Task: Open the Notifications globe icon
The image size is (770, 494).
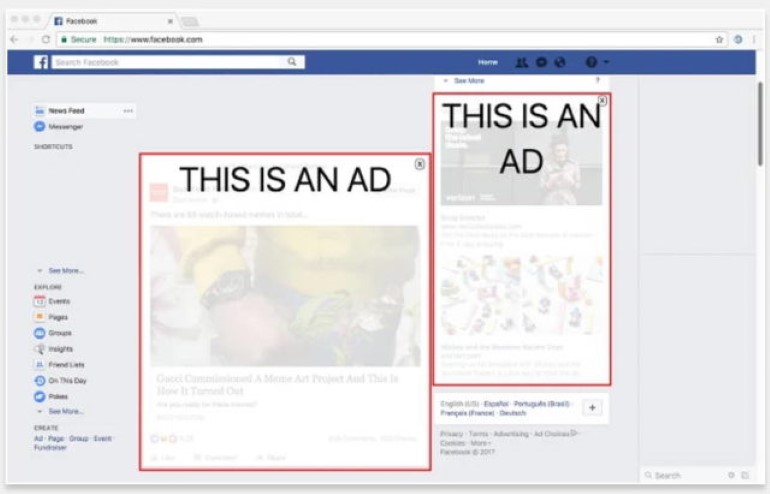Action: pyautogui.click(x=559, y=62)
